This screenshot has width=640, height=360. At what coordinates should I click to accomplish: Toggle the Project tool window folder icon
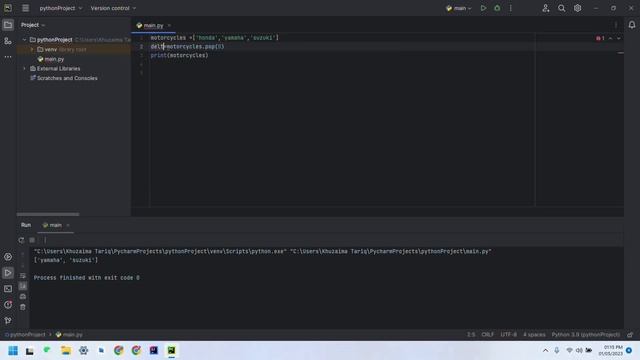[x=8, y=25]
